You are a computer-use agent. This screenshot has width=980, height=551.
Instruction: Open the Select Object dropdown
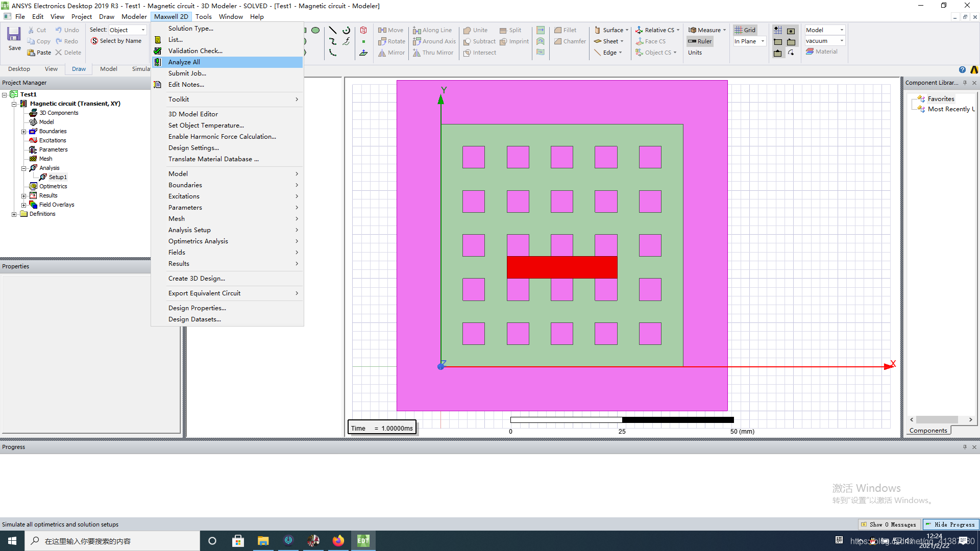coord(127,30)
